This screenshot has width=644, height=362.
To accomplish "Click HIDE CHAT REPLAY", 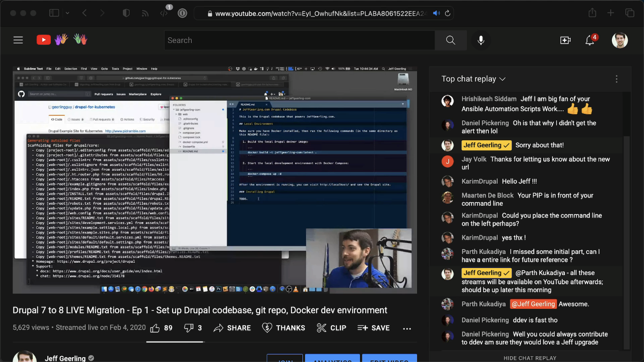I will click(530, 358).
